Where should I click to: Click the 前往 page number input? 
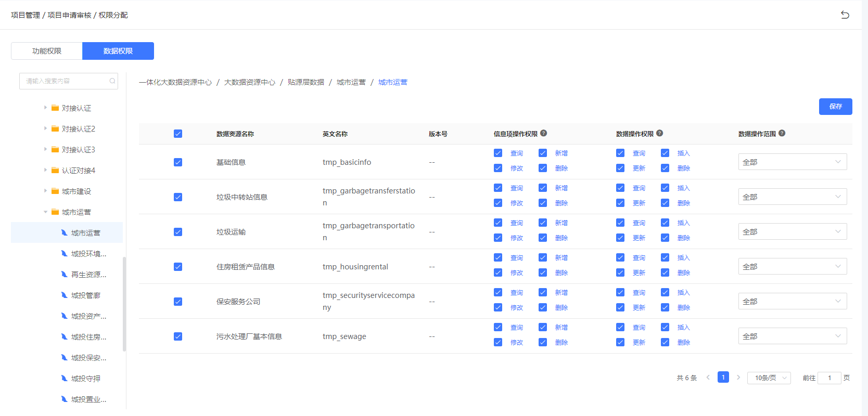pyautogui.click(x=829, y=378)
